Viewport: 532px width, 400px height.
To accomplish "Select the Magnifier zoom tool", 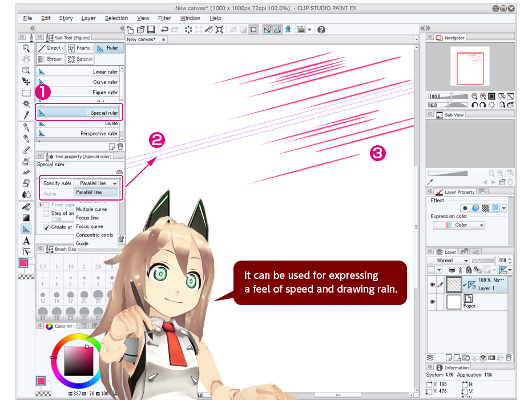I will [x=26, y=49].
